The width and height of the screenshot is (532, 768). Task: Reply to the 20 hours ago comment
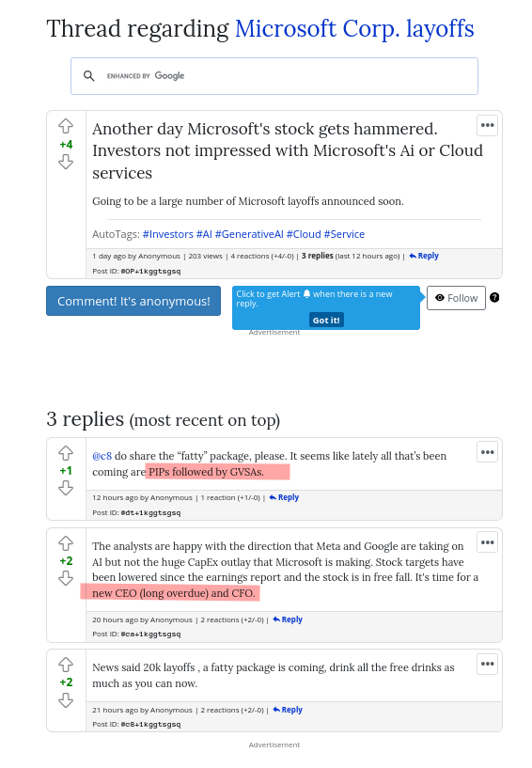pos(288,619)
